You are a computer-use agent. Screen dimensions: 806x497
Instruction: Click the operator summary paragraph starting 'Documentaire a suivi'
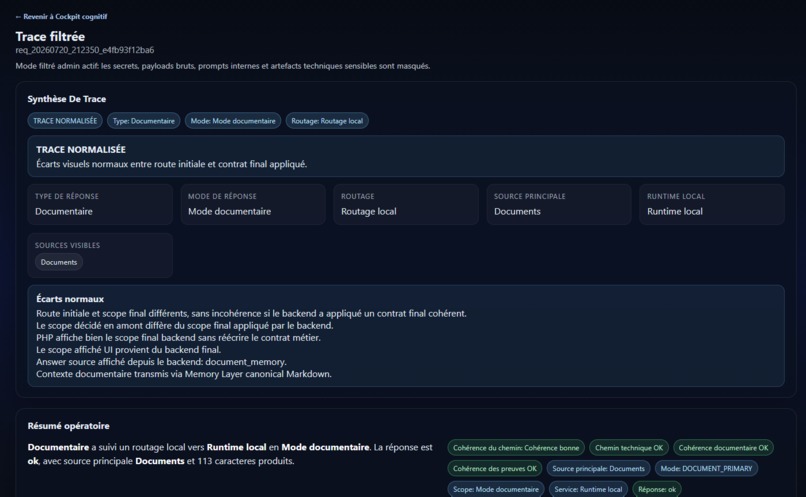tap(230, 454)
